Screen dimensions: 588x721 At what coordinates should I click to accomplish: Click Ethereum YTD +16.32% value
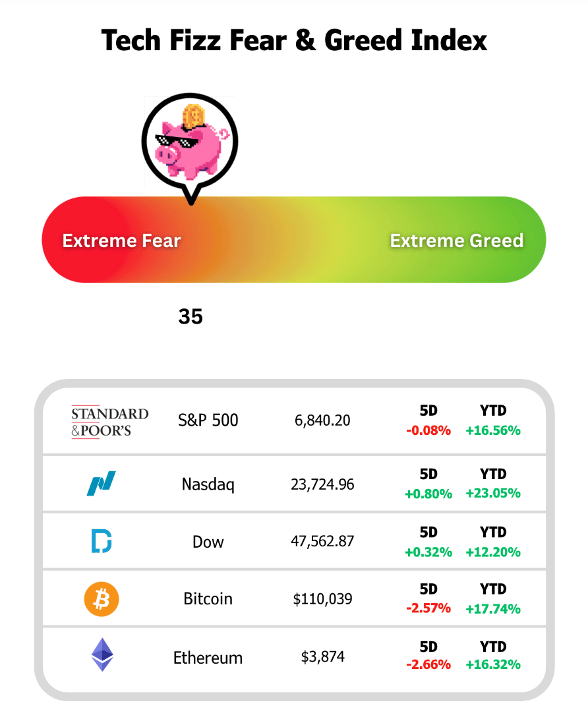pyautogui.click(x=493, y=664)
